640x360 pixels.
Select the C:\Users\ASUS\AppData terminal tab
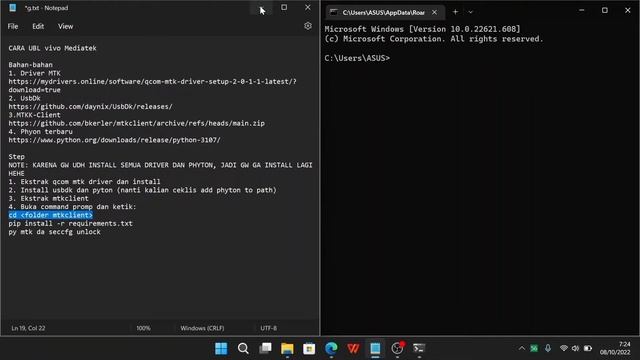click(x=384, y=13)
